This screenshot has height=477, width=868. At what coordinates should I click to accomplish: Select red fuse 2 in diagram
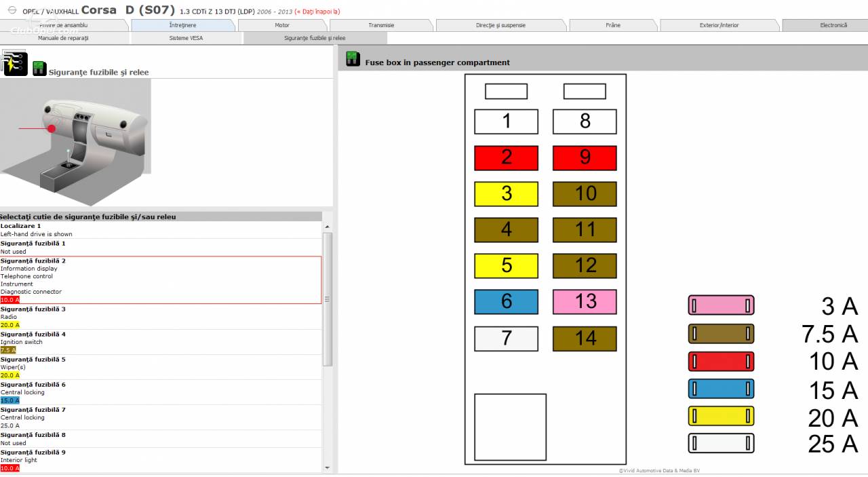tap(506, 157)
